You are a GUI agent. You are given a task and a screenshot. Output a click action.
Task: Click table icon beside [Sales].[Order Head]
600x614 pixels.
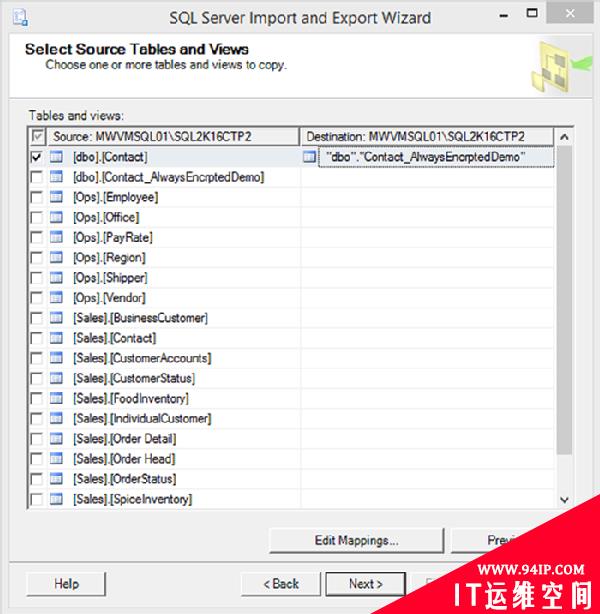click(x=56, y=459)
